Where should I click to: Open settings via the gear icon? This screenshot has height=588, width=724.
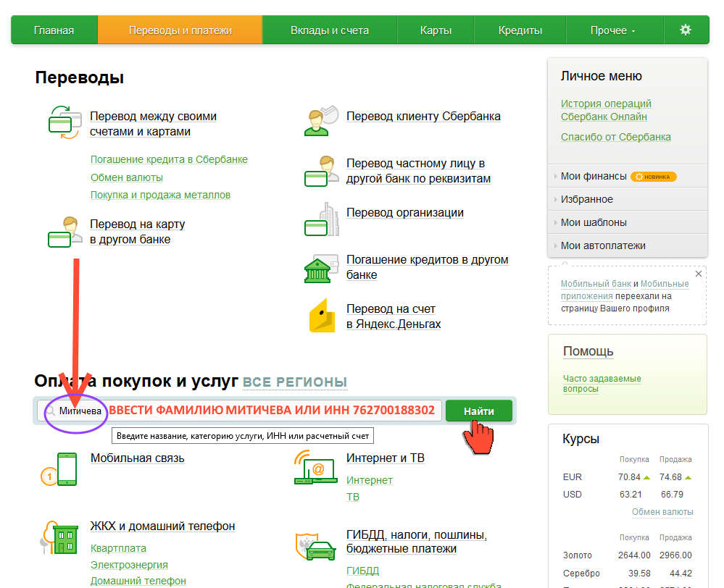tap(685, 30)
